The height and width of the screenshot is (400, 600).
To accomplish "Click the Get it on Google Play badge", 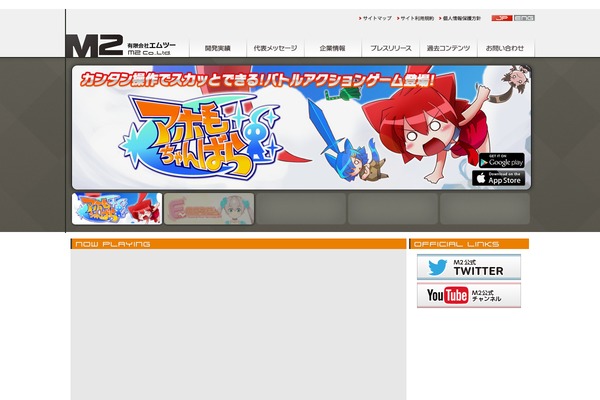I will pos(502,160).
